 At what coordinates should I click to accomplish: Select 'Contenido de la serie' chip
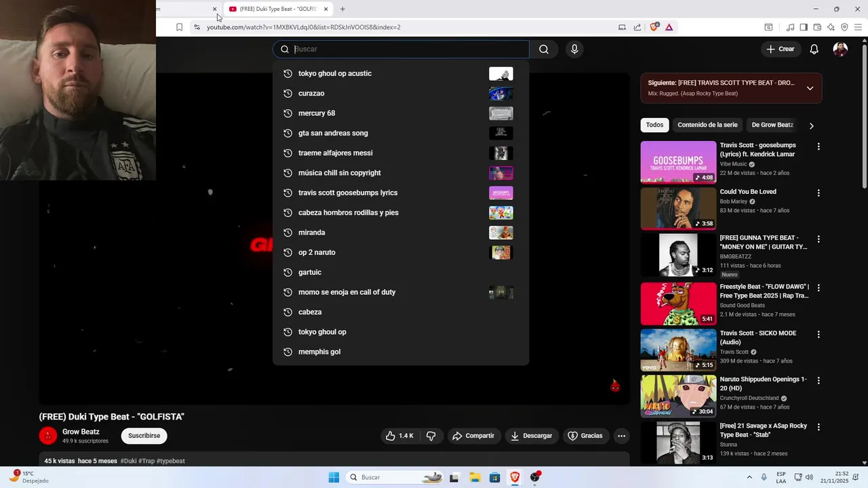(x=707, y=125)
